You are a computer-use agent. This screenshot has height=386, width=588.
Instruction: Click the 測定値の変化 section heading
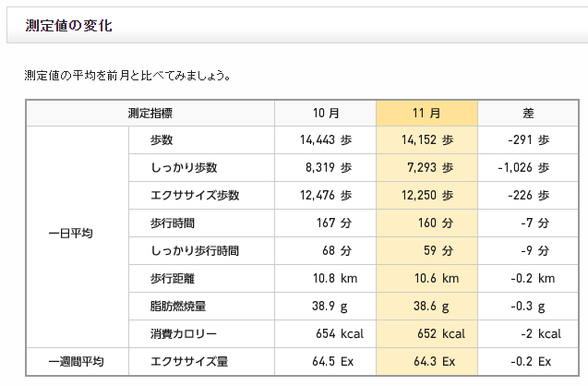(68, 26)
